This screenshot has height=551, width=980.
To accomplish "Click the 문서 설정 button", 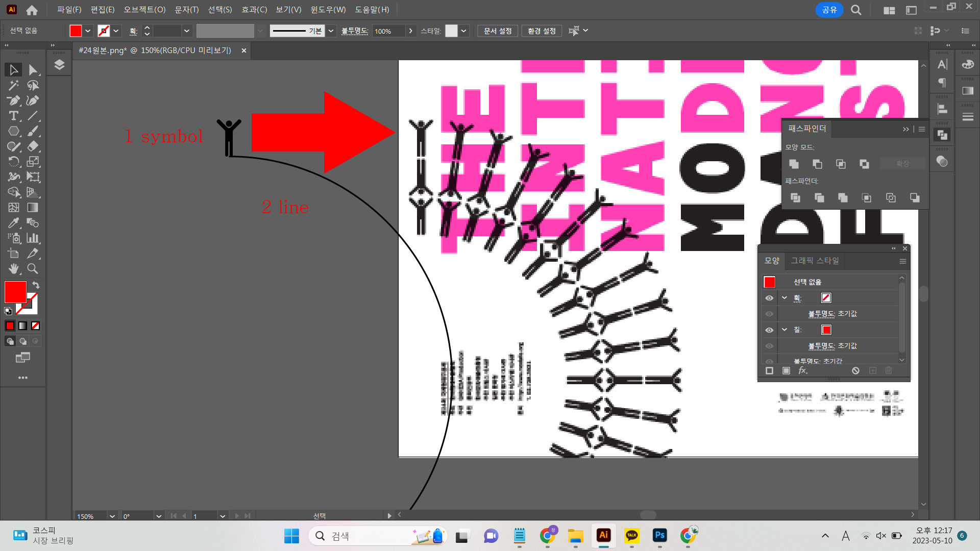I will coord(497,31).
